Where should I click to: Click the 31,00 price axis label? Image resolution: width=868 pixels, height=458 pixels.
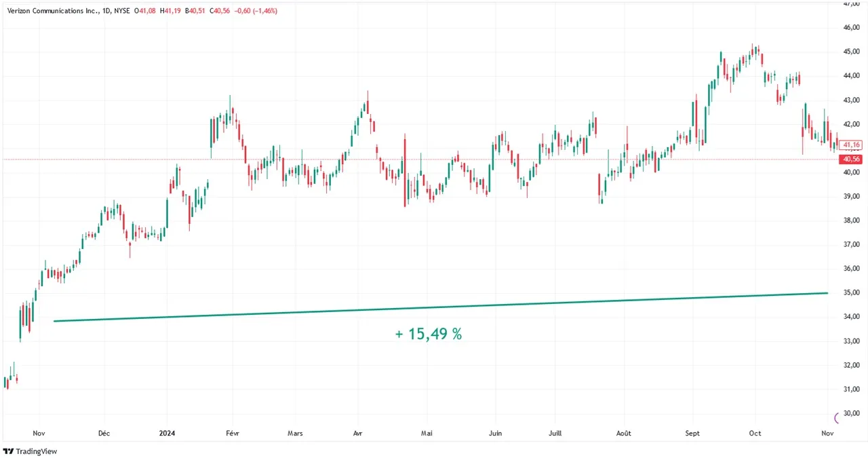tap(852, 389)
